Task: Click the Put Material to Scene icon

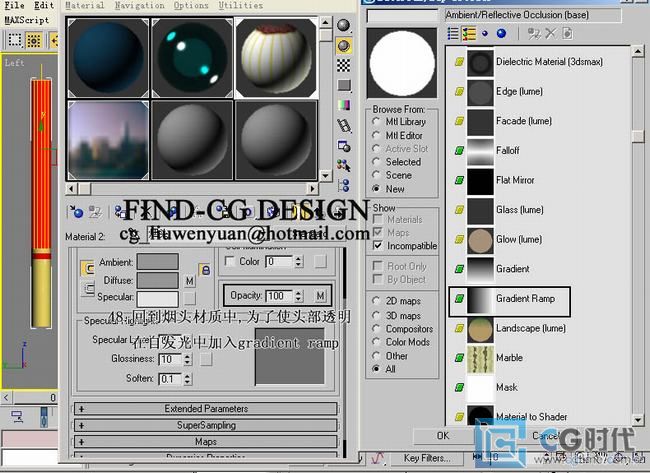Action: 95,212
